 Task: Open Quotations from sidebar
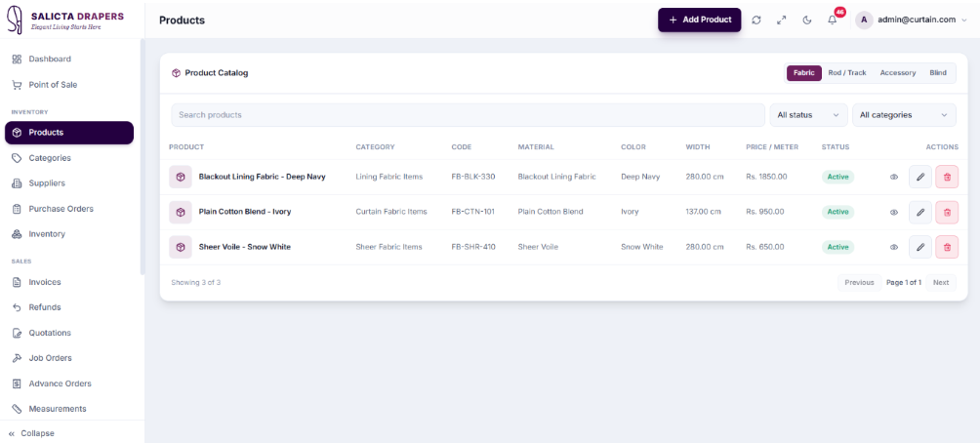click(69, 333)
